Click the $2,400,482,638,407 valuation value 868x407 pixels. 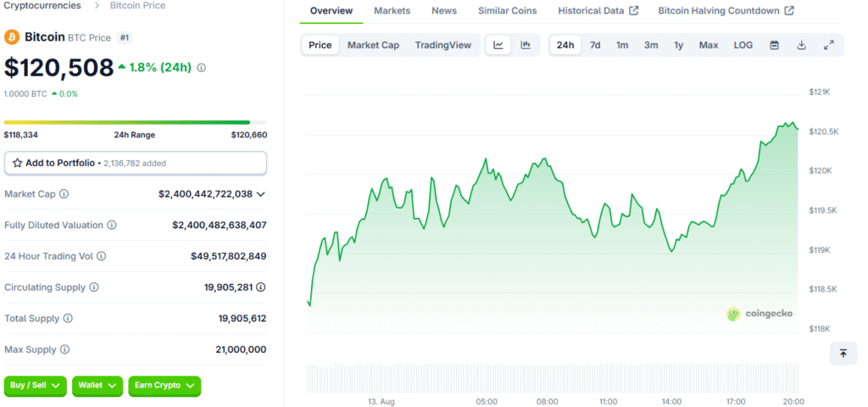click(x=220, y=225)
